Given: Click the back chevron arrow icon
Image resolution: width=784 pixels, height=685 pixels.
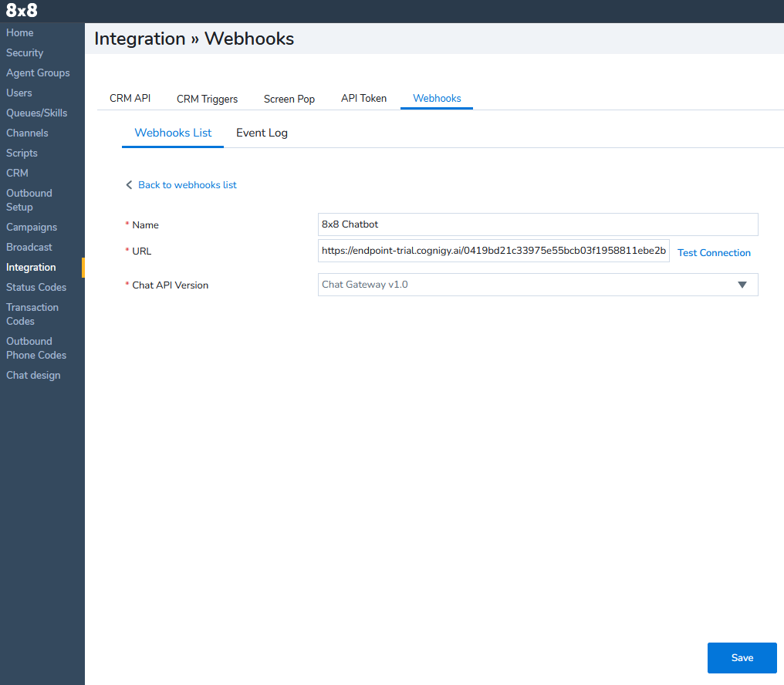Looking at the screenshot, I should pyautogui.click(x=129, y=185).
